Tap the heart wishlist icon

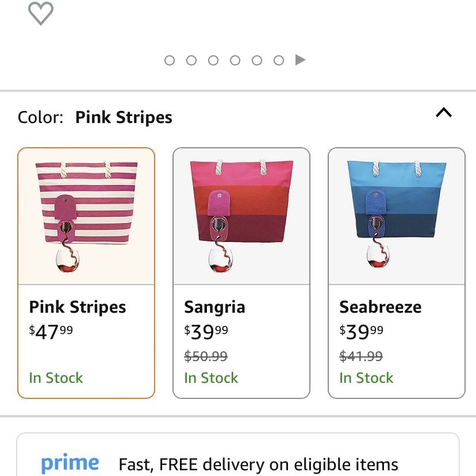41,13
